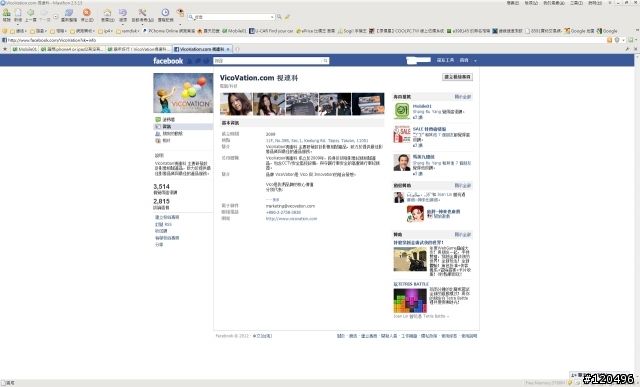The image size is (640, 387).
Task: Click the green icon at address bar end
Action: coord(631,40)
